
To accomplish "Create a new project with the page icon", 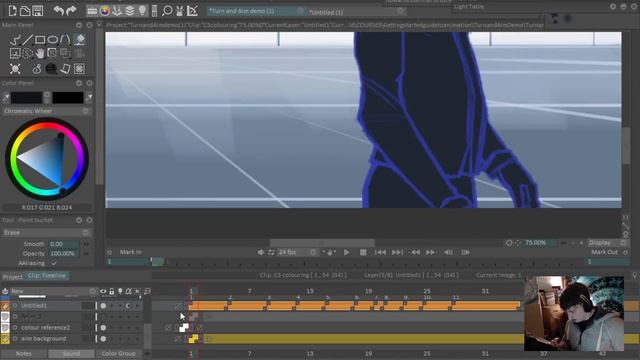I will (13, 11).
